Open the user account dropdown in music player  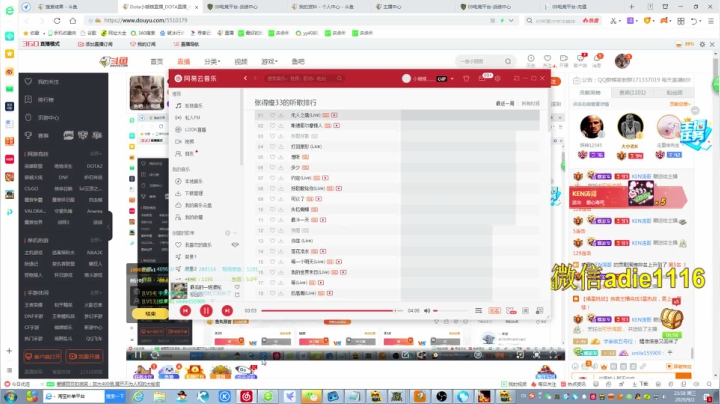pyautogui.click(x=452, y=79)
